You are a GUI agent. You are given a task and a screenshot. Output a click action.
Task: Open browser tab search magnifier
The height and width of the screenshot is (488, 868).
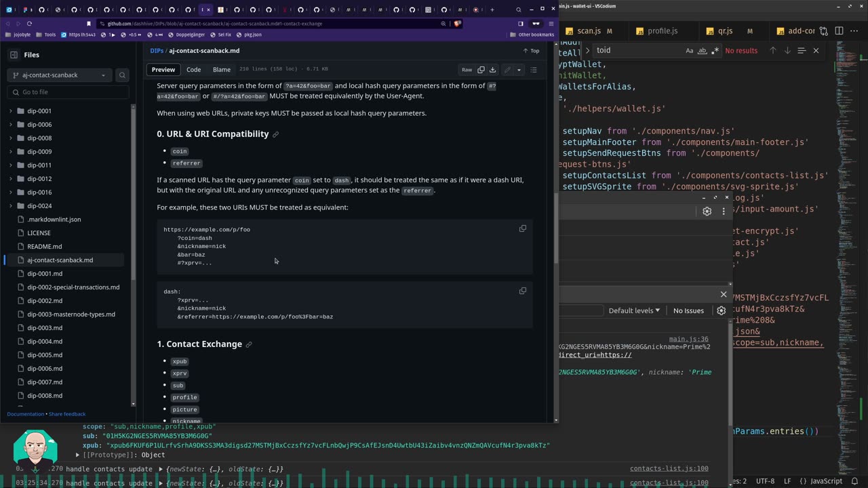[518, 9]
